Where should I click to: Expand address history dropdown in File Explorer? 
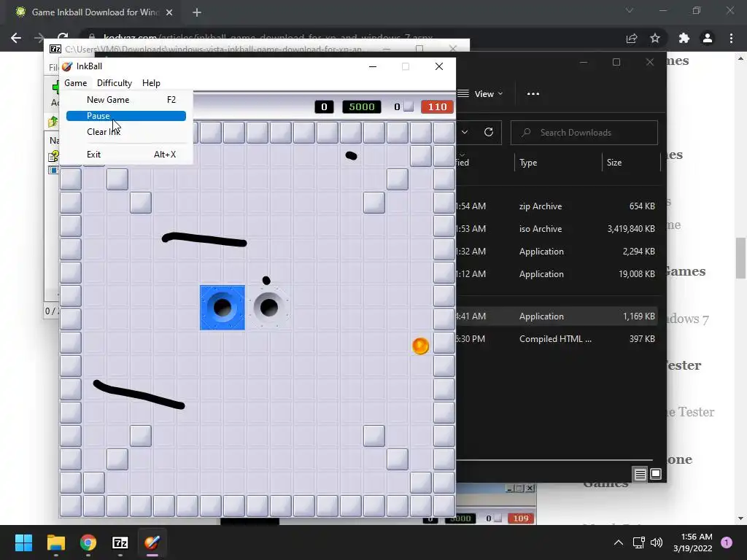[x=465, y=133]
